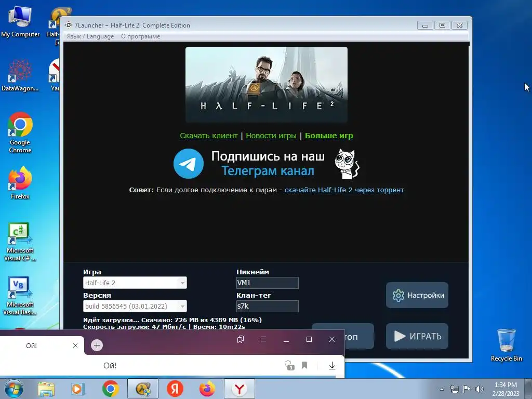Open the DataWagon desktop shortcut
The height and width of the screenshot is (399, 532).
tap(20, 75)
